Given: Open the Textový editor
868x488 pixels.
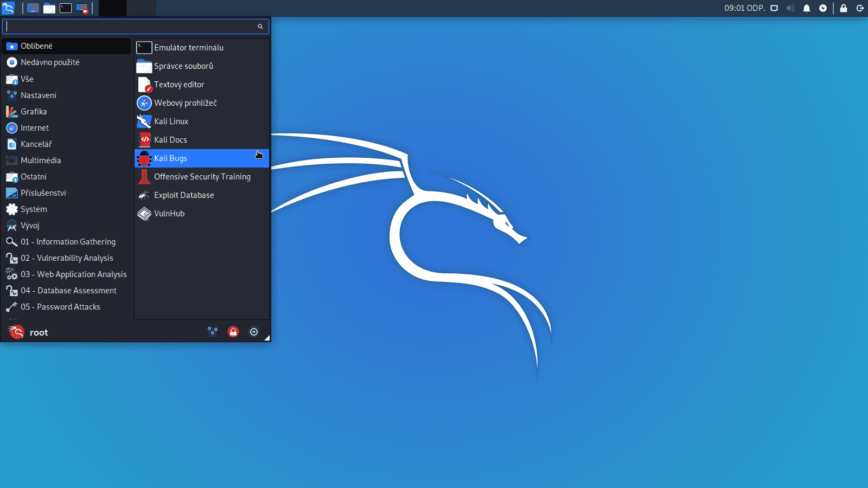Looking at the screenshot, I should point(179,85).
